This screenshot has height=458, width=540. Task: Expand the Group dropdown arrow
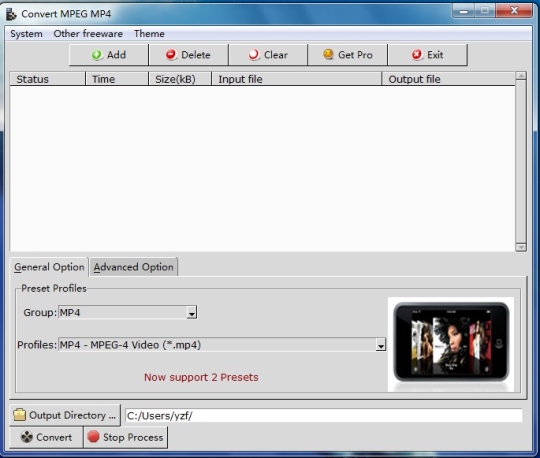pos(192,313)
